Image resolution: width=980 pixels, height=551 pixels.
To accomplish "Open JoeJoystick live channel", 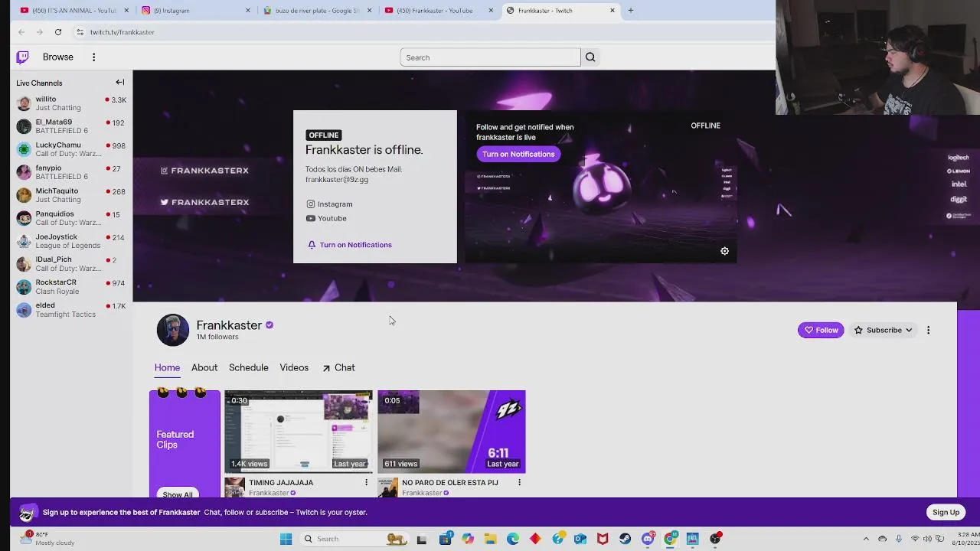I will point(71,241).
